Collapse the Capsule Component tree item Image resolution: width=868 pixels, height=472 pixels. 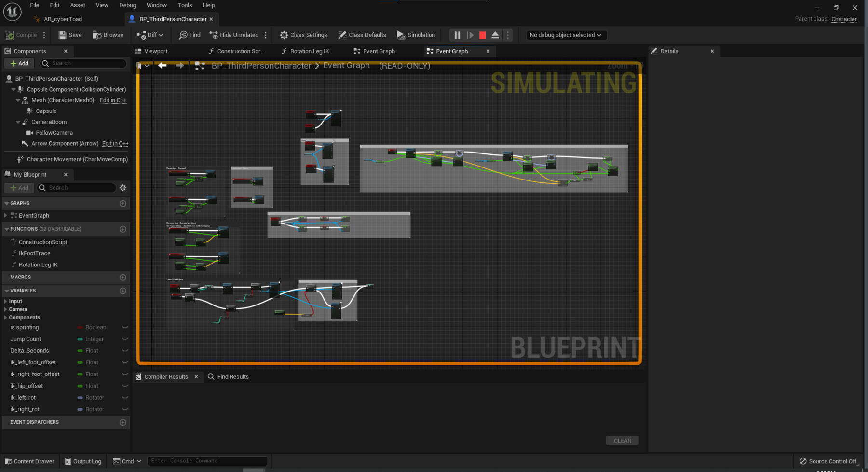click(x=14, y=89)
